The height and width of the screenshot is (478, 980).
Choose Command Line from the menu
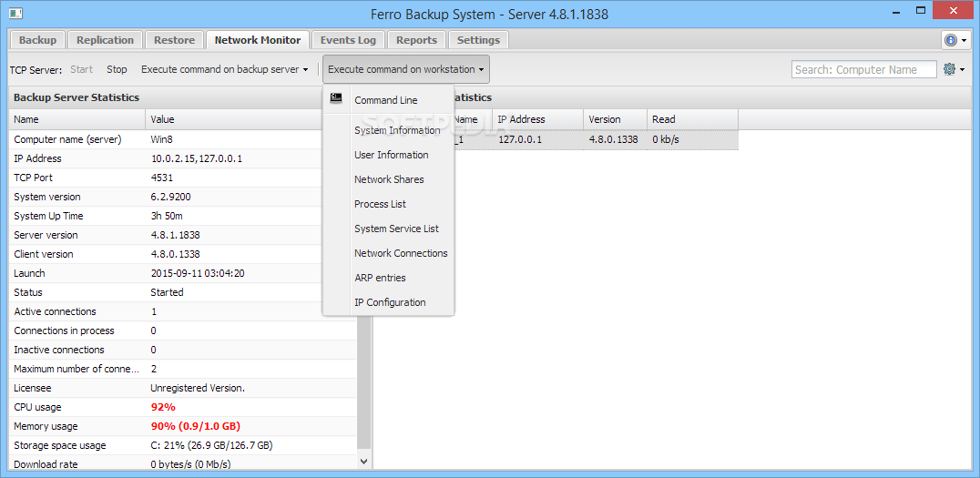click(388, 100)
